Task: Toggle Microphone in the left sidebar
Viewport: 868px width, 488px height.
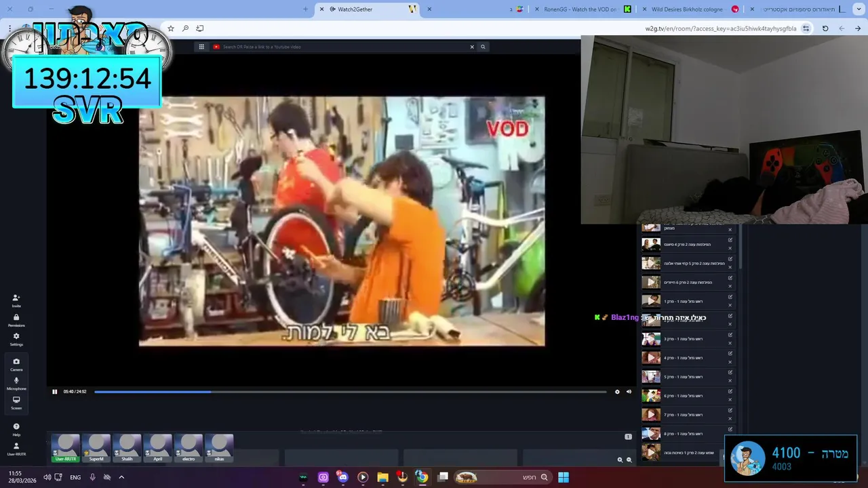Action: (x=16, y=383)
